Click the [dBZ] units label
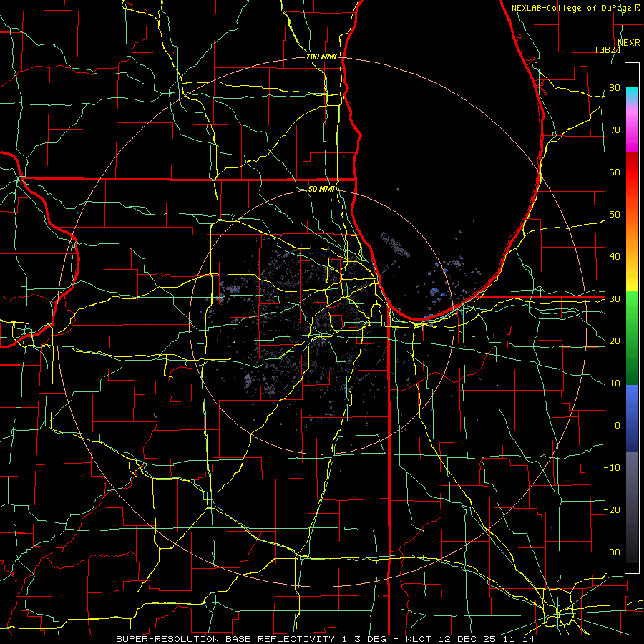Screen dimensions: 644x644 coord(608,50)
